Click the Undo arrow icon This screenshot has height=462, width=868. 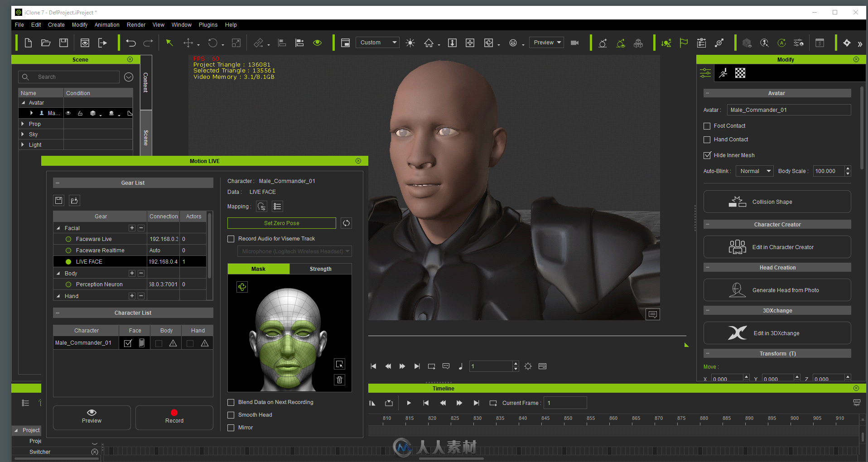131,43
